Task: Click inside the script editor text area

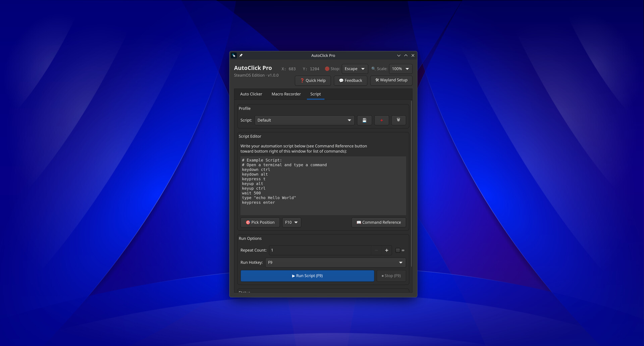Action: 323,186
